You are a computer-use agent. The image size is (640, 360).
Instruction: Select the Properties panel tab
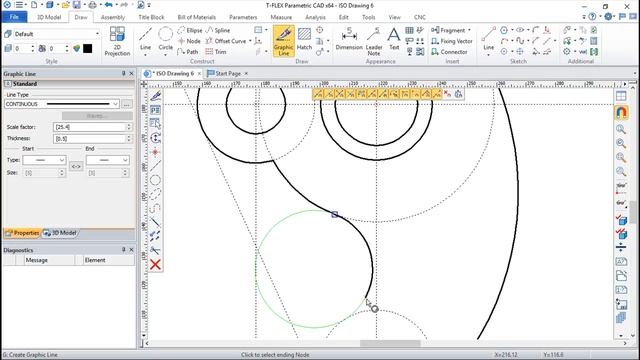pyautogui.click(x=22, y=233)
